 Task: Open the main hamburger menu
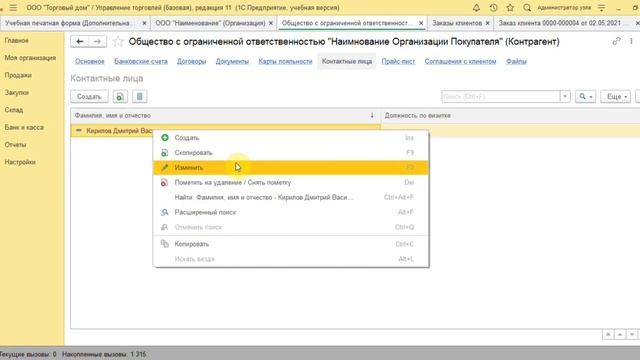pyautogui.click(x=13, y=8)
